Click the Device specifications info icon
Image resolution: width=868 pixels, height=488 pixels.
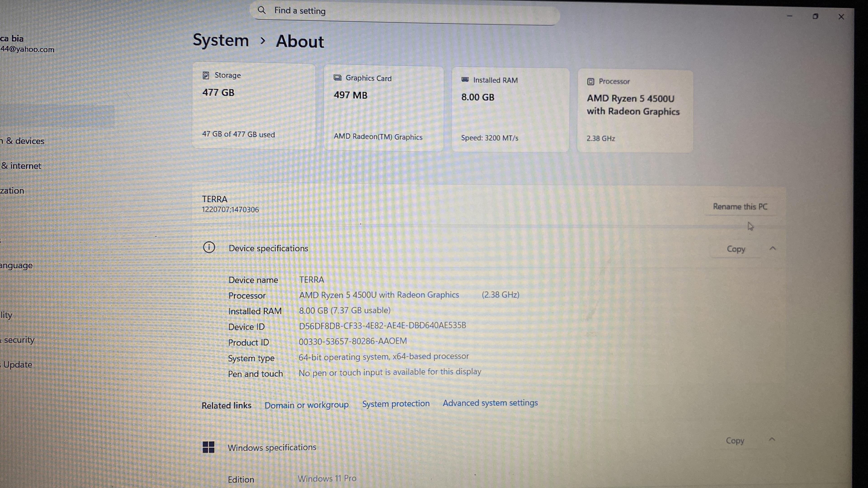(x=209, y=247)
